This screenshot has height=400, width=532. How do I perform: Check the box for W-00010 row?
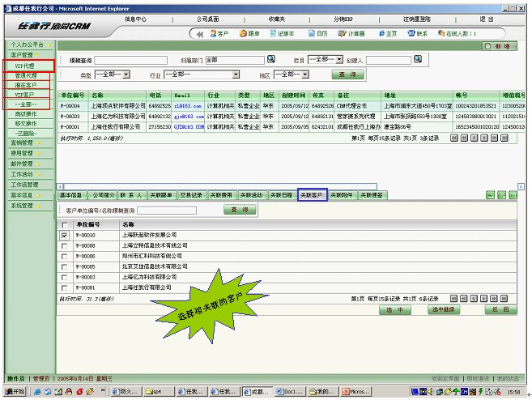click(65, 236)
